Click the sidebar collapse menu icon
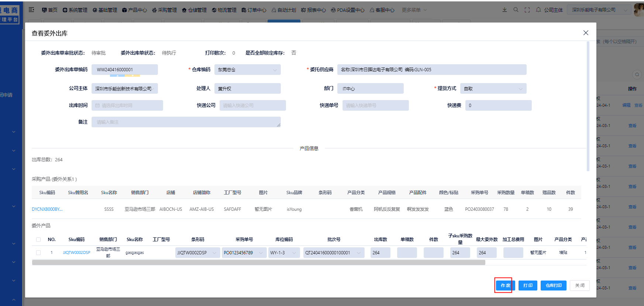Image resolution: width=644 pixels, height=306 pixels. (x=31, y=10)
